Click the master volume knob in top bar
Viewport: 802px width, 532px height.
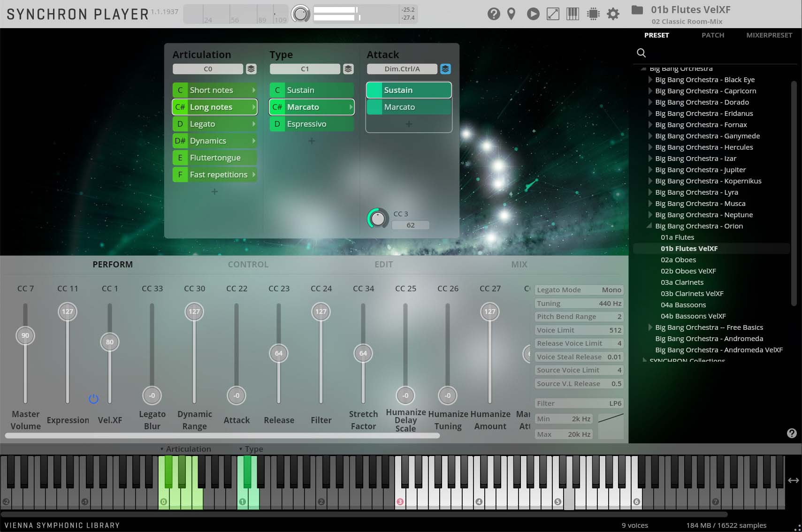tap(300, 14)
